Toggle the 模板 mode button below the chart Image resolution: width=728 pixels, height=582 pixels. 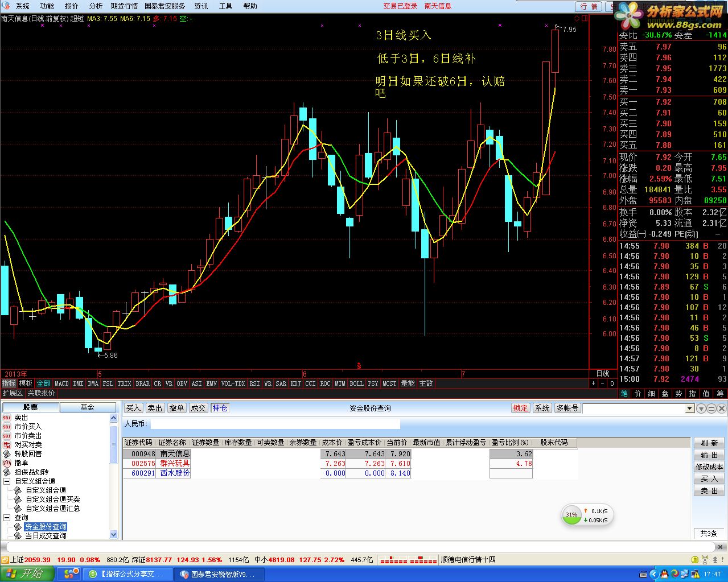tap(26, 383)
